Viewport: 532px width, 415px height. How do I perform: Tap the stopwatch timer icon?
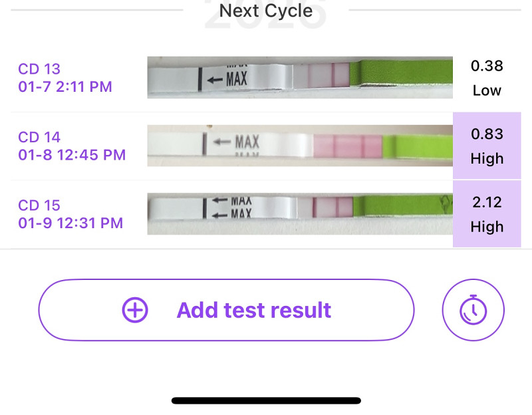pyautogui.click(x=473, y=310)
